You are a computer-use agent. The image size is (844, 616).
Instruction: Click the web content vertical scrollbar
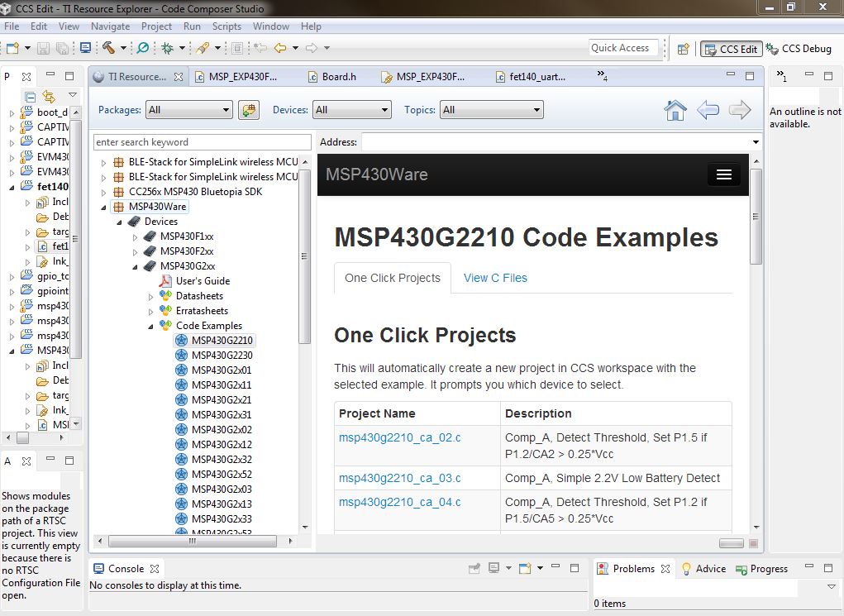(756, 217)
